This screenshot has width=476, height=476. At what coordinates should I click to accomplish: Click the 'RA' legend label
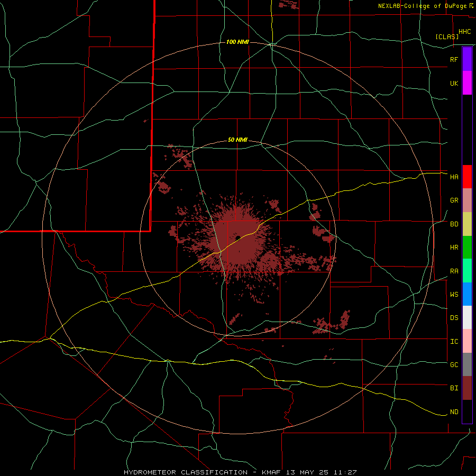click(x=454, y=271)
